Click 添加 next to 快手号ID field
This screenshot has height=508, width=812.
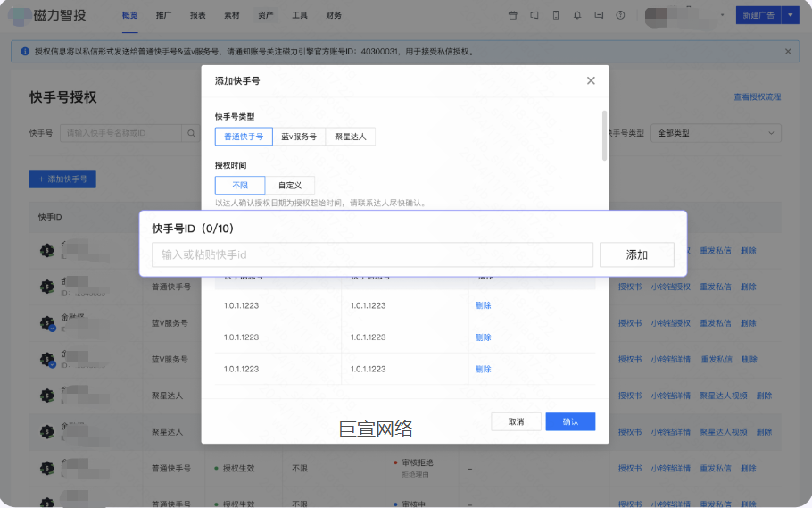[637, 254]
